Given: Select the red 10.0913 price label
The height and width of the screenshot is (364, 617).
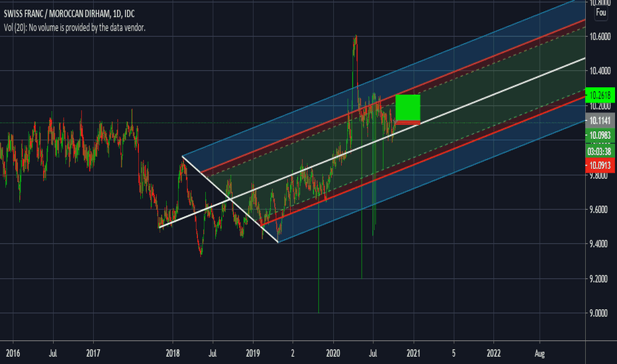Looking at the screenshot, I should point(600,165).
